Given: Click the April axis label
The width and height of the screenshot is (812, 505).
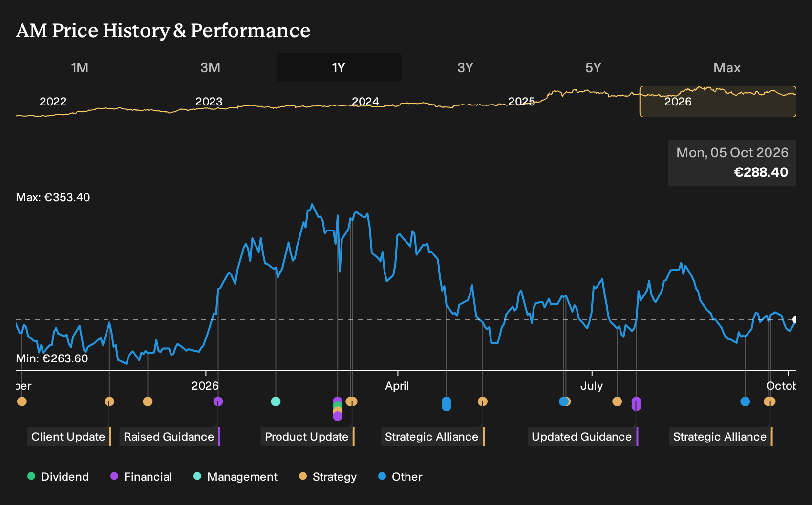Looking at the screenshot, I should coord(397,386).
